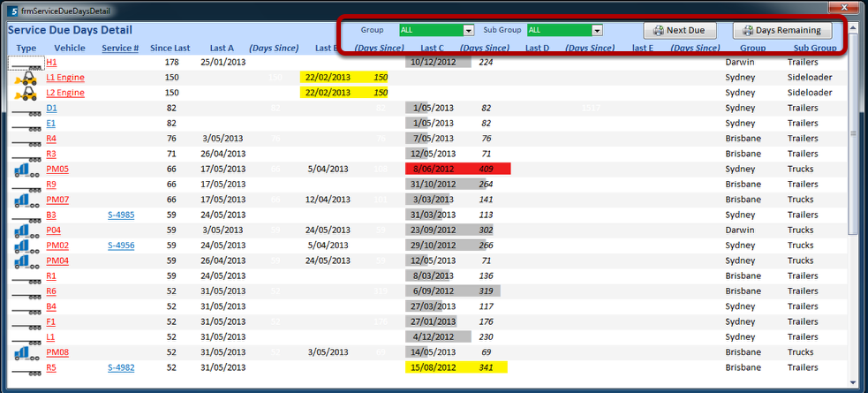This screenshot has width=868, height=393.
Task: Open vehicle PM04 link
Action: tap(57, 261)
